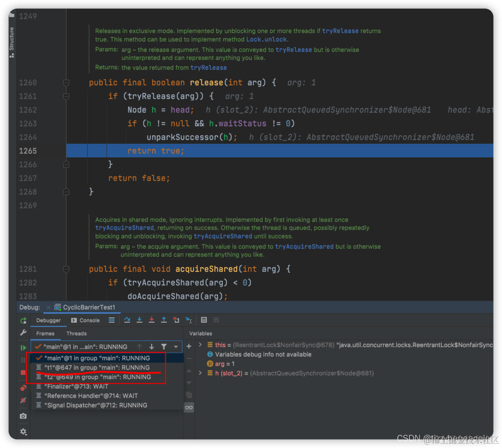Screen dimensions: 502x448
Task: Collapse acquireShared fold marker line 1281
Action: pos(66,269)
